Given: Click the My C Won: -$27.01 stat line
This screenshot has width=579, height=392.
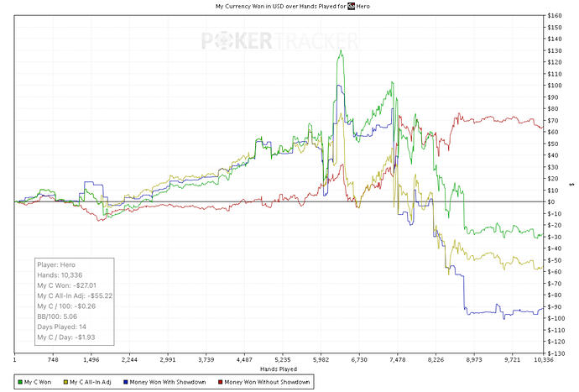Looking at the screenshot, I should click(66, 285).
